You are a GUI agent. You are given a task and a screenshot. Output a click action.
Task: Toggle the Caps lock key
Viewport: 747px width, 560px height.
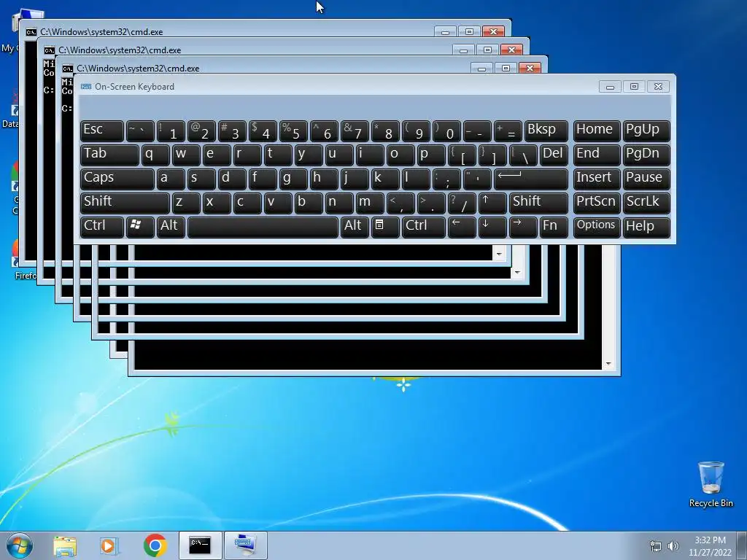click(117, 179)
